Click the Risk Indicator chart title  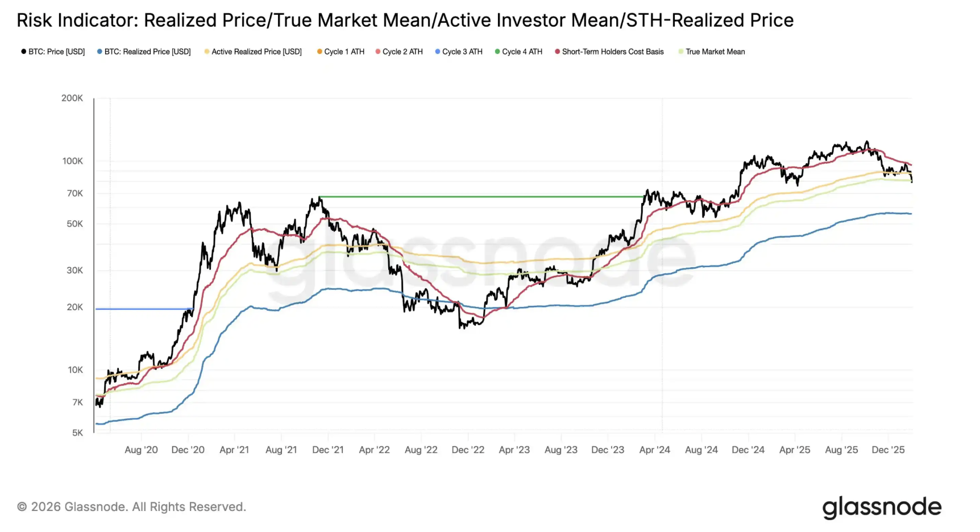tap(405, 20)
